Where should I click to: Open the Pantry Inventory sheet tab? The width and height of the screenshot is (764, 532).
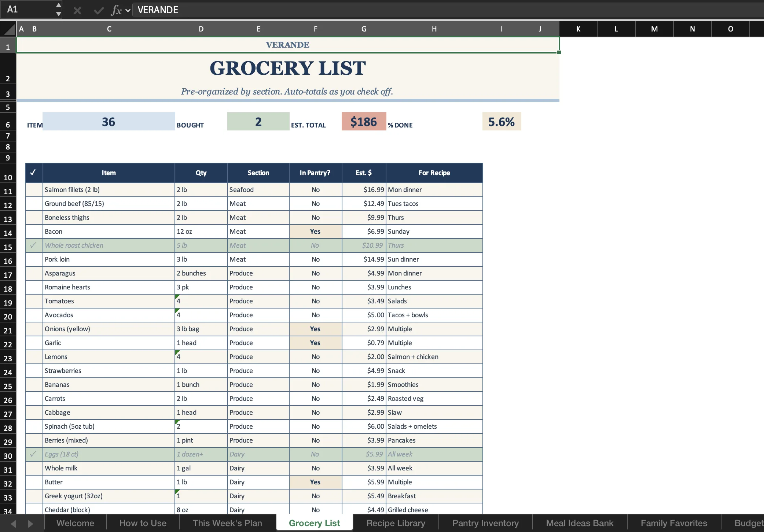pos(485,523)
